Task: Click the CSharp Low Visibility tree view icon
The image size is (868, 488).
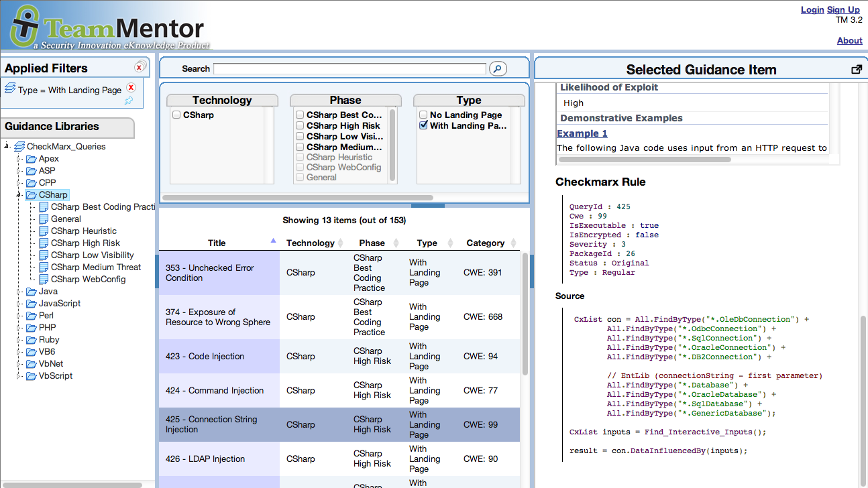Action: click(44, 255)
